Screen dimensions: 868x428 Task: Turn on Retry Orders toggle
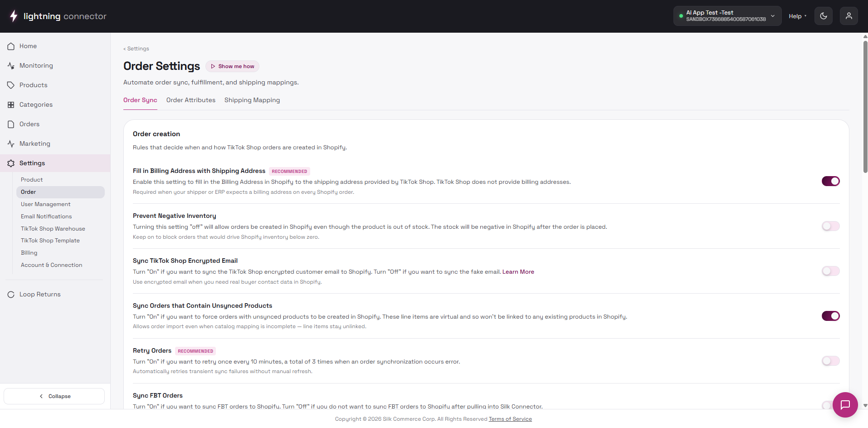pos(831,361)
